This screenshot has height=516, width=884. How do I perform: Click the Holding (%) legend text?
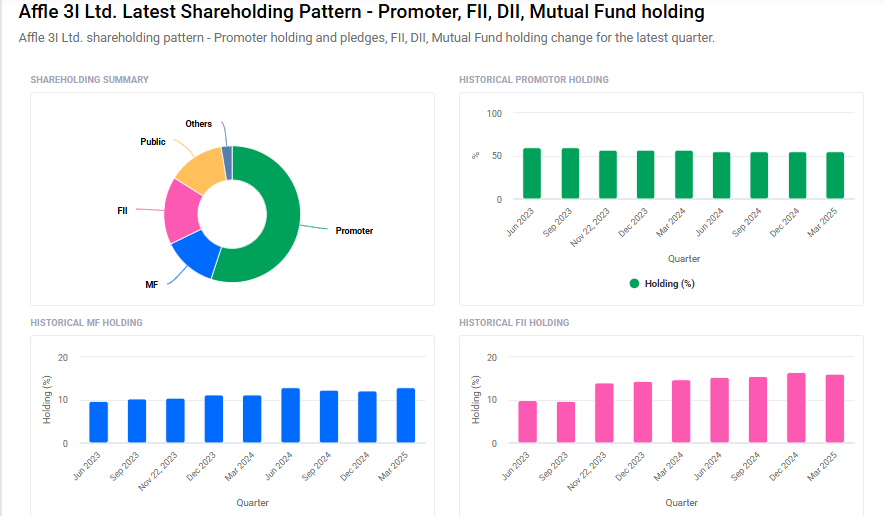click(x=670, y=284)
